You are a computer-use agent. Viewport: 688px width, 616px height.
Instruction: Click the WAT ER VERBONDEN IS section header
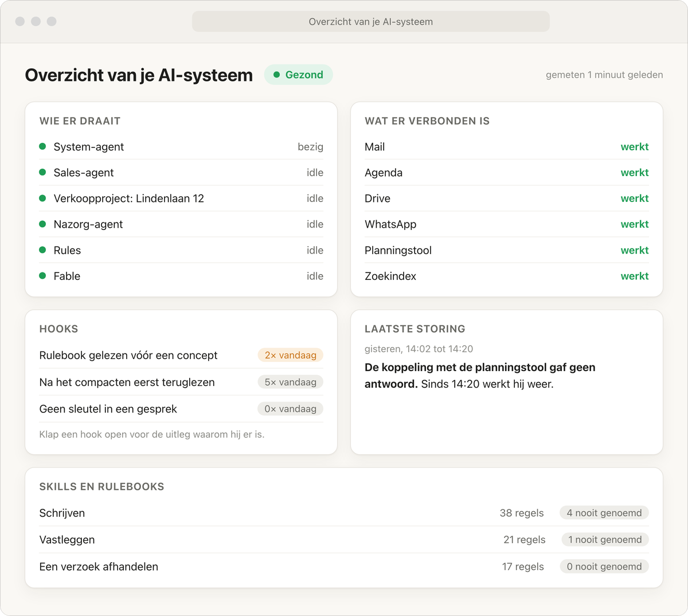427,121
